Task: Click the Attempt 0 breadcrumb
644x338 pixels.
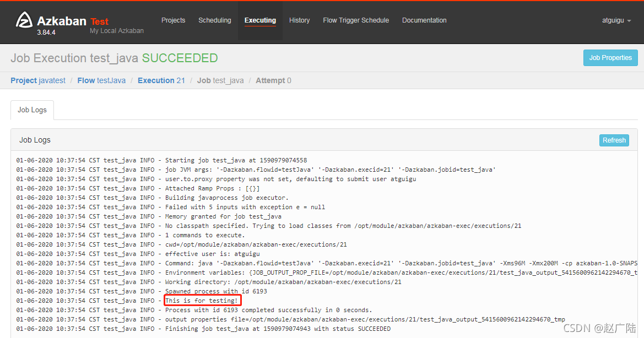Action: tap(273, 80)
